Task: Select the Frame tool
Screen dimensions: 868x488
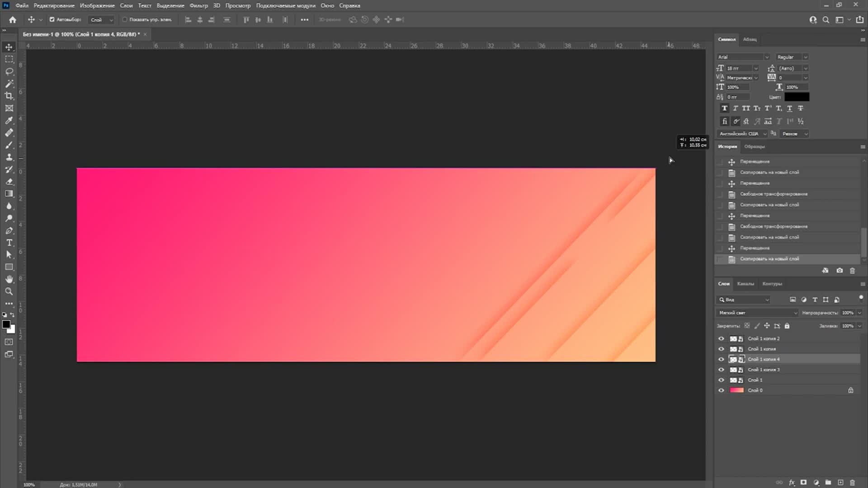Action: pyautogui.click(x=9, y=108)
